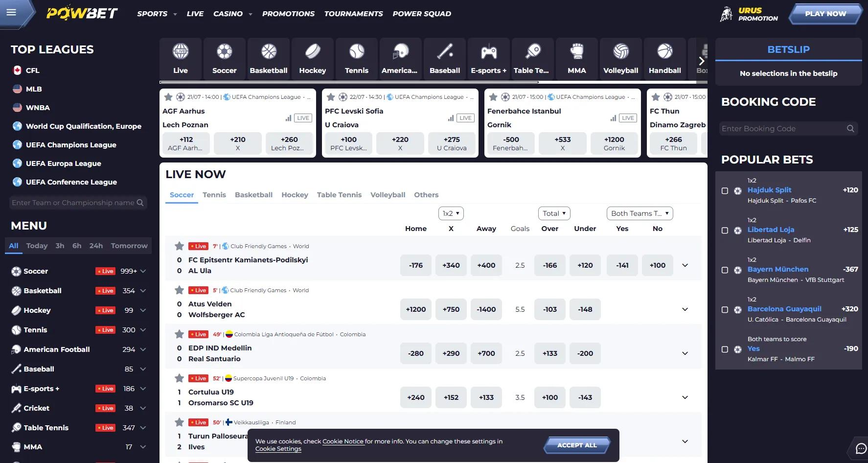868x463 pixels.
Task: Select the American football helmet icon
Action: (x=401, y=51)
